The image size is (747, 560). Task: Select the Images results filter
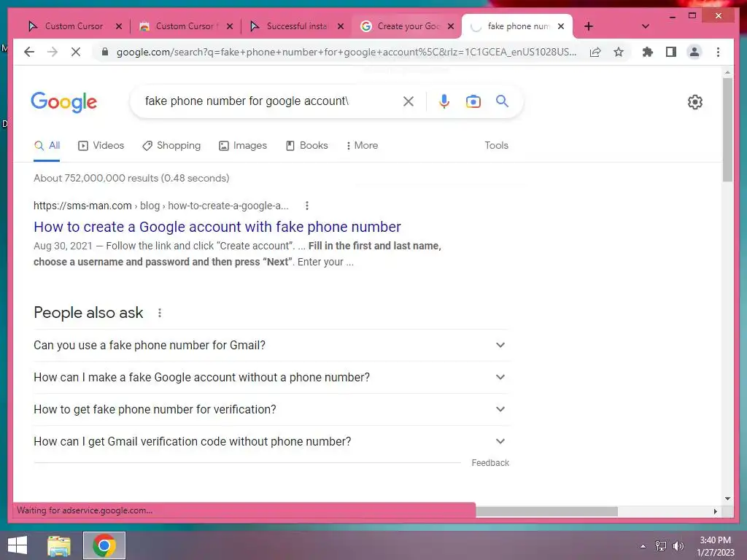(x=242, y=146)
